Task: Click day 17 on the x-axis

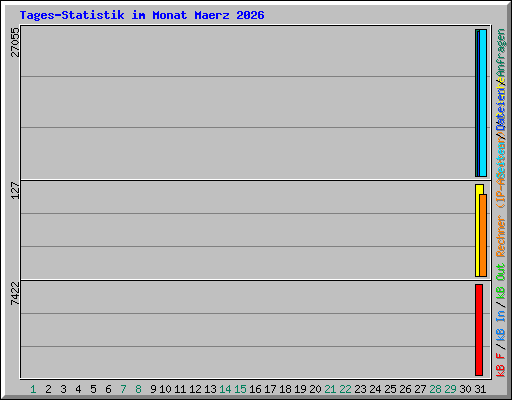Action: click(x=270, y=389)
